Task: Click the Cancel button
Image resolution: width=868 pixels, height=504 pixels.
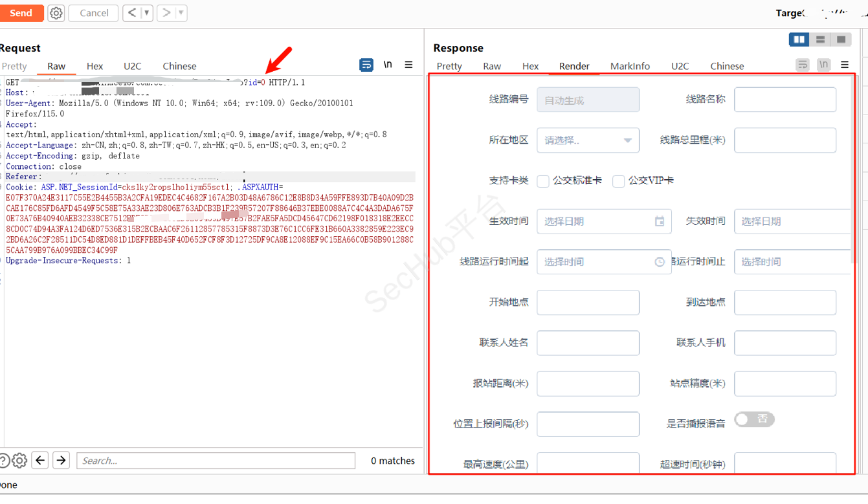Action: pyautogui.click(x=94, y=13)
